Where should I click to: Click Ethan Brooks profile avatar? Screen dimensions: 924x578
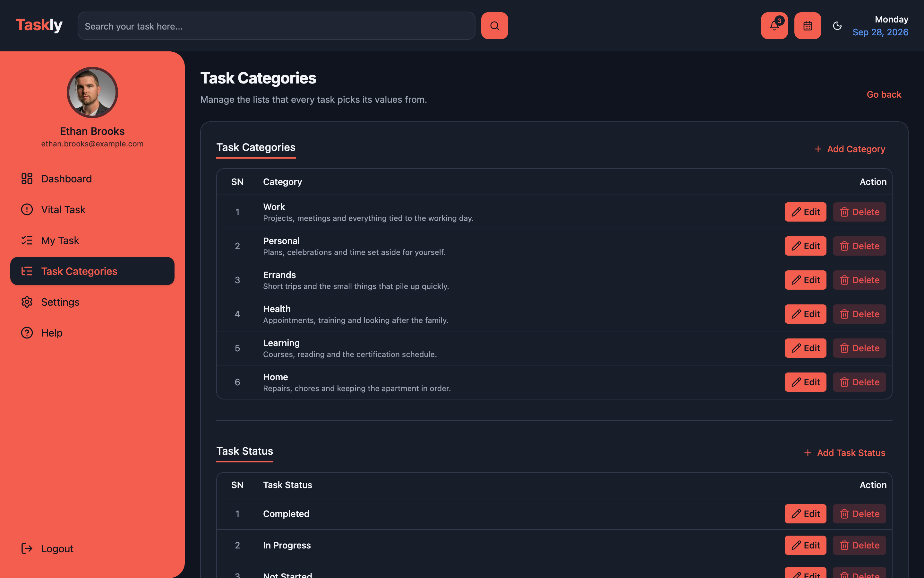[92, 92]
